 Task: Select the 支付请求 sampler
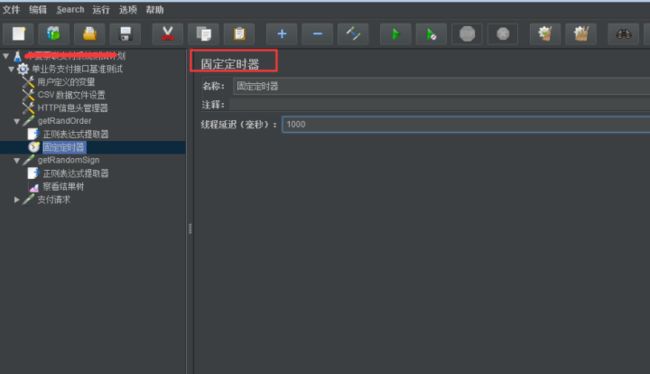click(54, 200)
